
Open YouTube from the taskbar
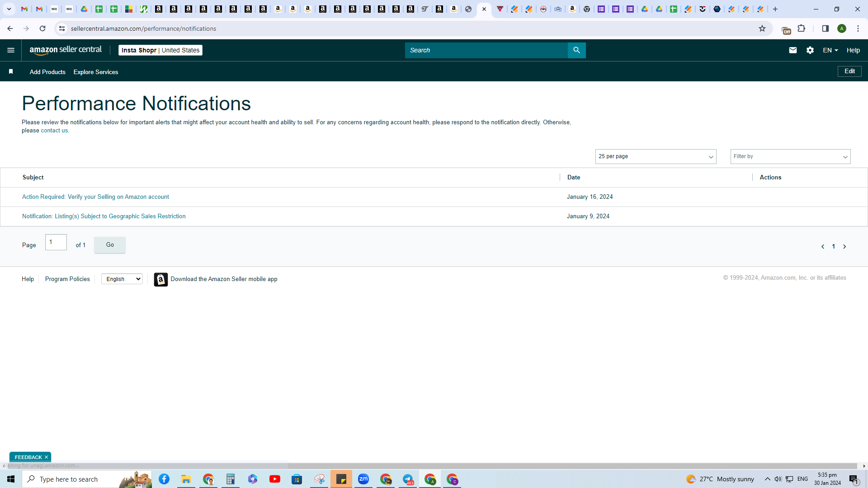(x=275, y=479)
